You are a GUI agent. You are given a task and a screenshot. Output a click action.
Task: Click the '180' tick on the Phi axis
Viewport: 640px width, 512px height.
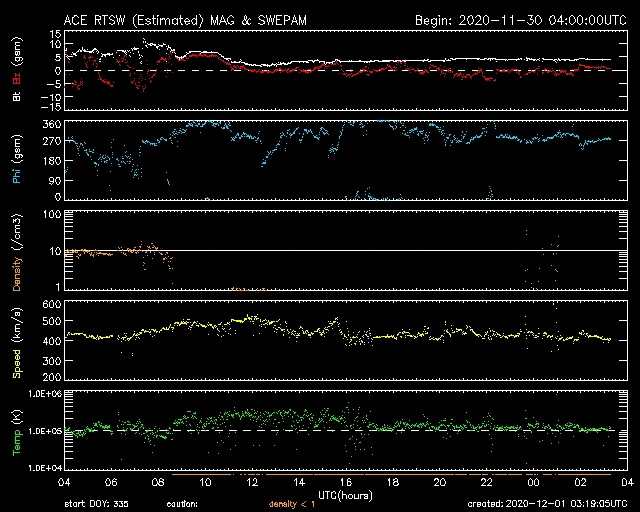pyautogui.click(x=52, y=161)
